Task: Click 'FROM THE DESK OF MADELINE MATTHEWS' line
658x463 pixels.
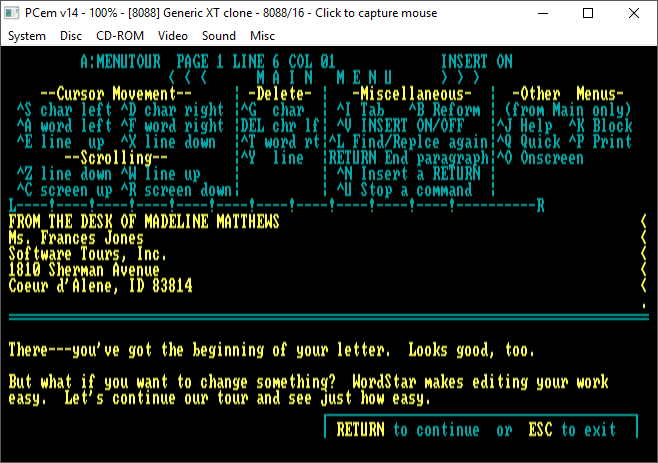Action: click(x=144, y=222)
